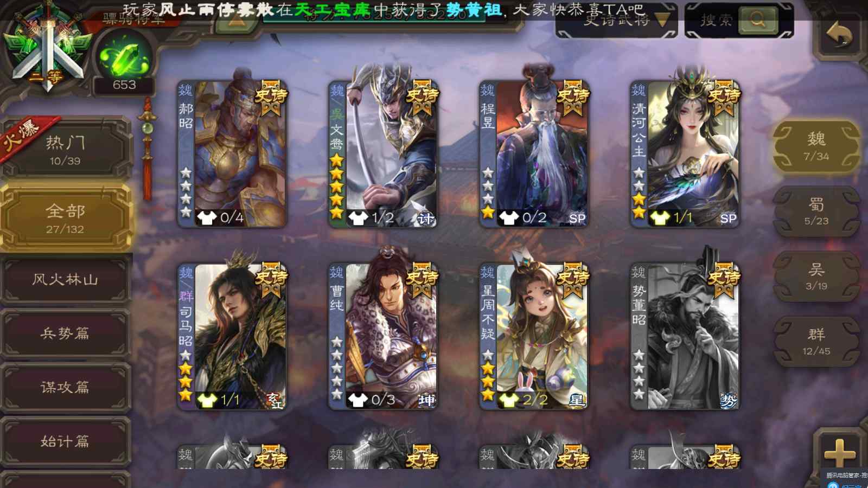This screenshot has height=488, width=868.
Task: Click the skin shirt icon on 曹纯
Action: (x=358, y=401)
